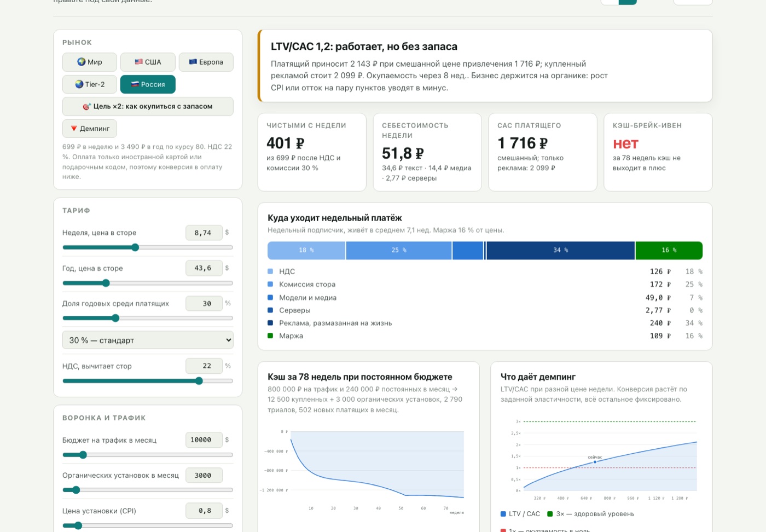766x532 pixels.
Task: Switch market to Европа
Action: pos(206,62)
